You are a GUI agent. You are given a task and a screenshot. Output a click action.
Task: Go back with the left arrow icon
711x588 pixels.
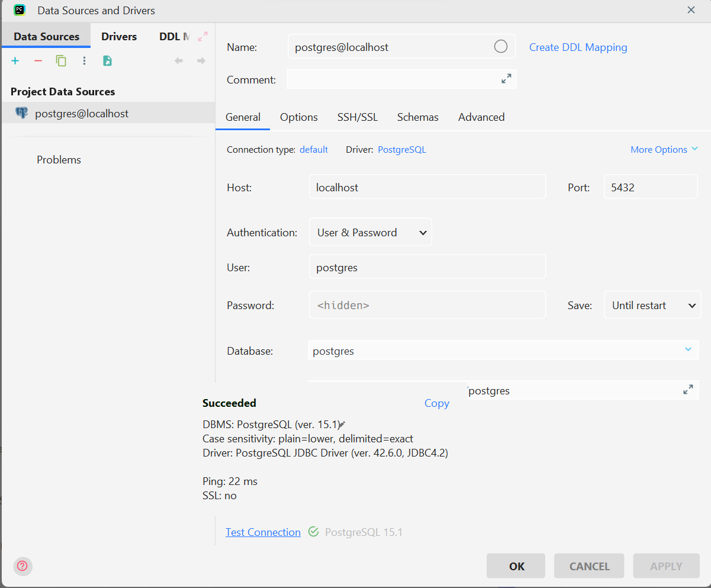point(179,61)
